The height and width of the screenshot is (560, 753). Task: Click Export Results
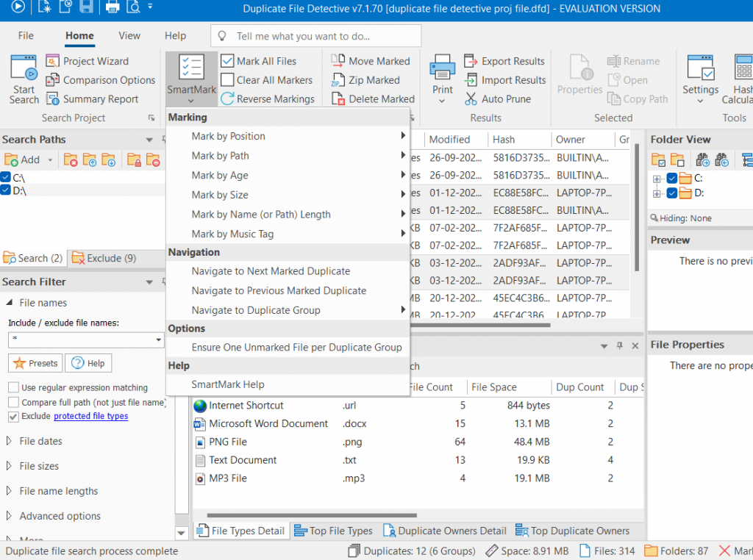(504, 62)
